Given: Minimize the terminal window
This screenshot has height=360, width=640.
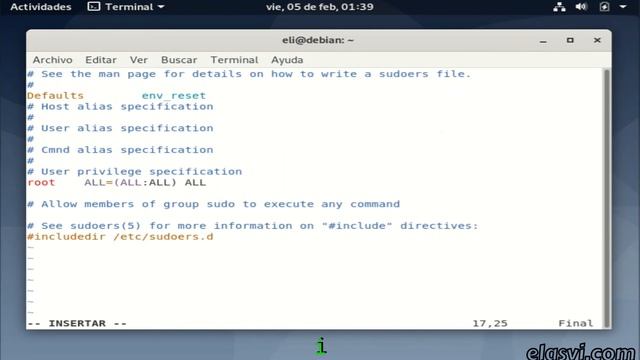Looking at the screenshot, I should click(543, 41).
